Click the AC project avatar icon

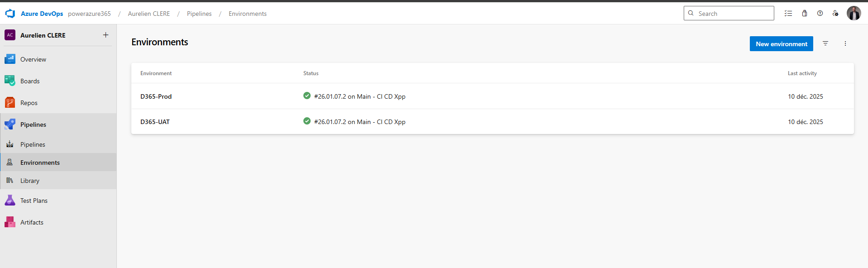click(10, 35)
